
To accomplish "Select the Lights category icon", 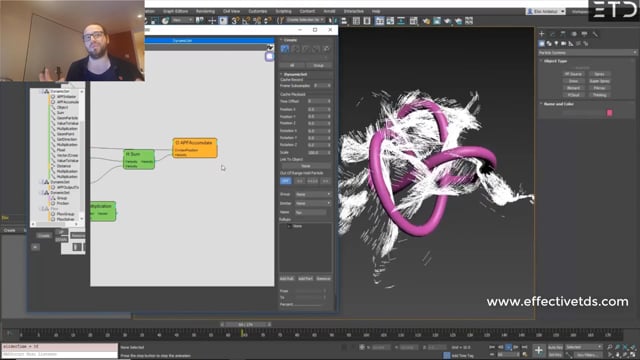I will [556, 43].
